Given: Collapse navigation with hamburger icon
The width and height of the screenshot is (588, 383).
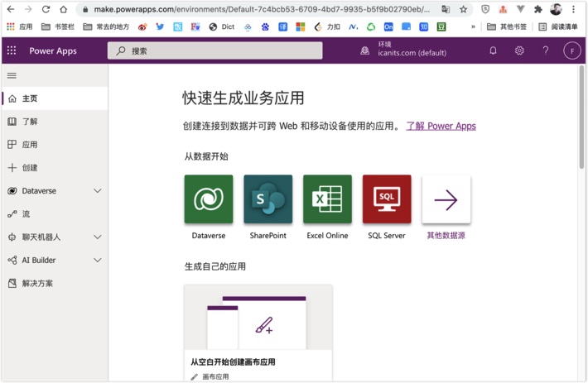Looking at the screenshot, I should [x=12, y=75].
